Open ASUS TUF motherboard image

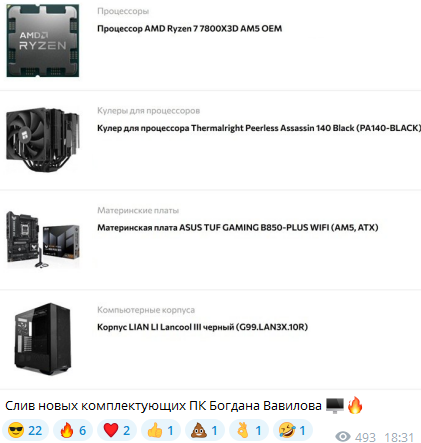(43, 239)
